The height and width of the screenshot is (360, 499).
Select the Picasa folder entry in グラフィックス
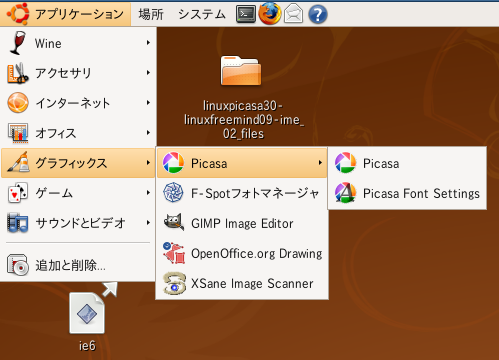click(x=242, y=163)
